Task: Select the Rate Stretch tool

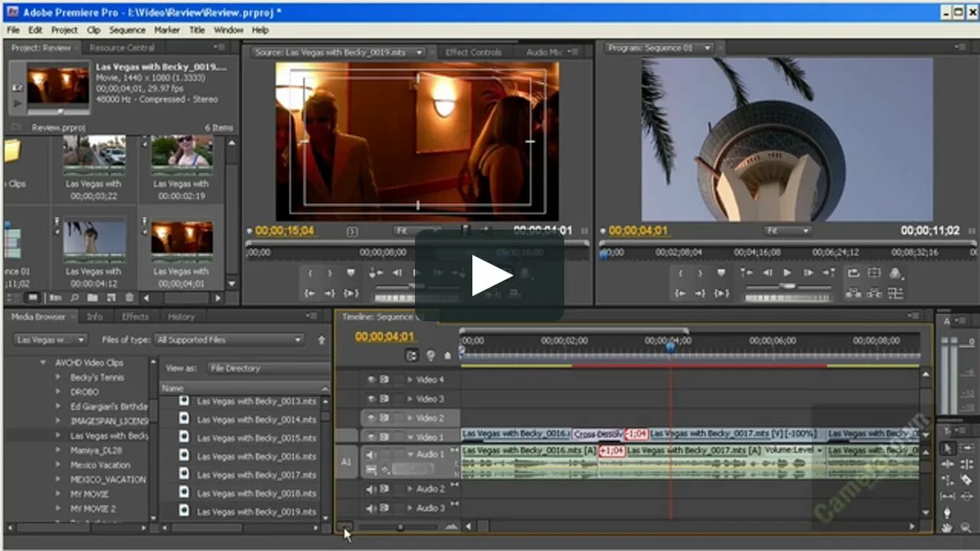Action: tap(948, 480)
